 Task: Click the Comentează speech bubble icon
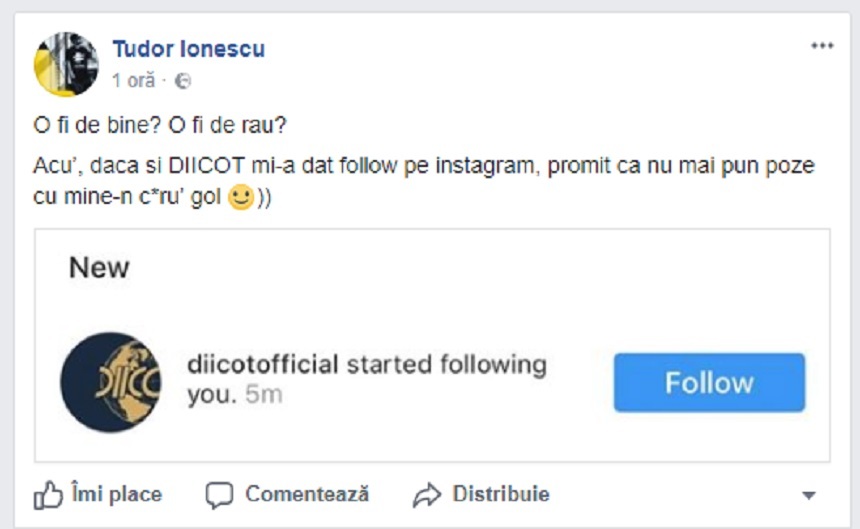click(219, 494)
